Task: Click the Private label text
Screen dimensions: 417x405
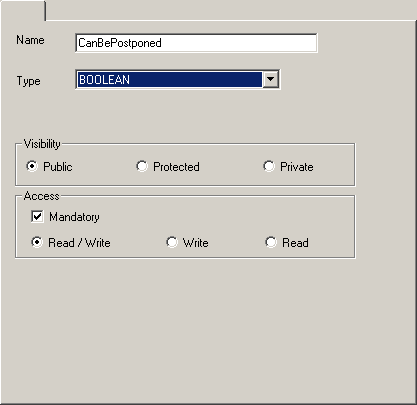Action: 297,167
